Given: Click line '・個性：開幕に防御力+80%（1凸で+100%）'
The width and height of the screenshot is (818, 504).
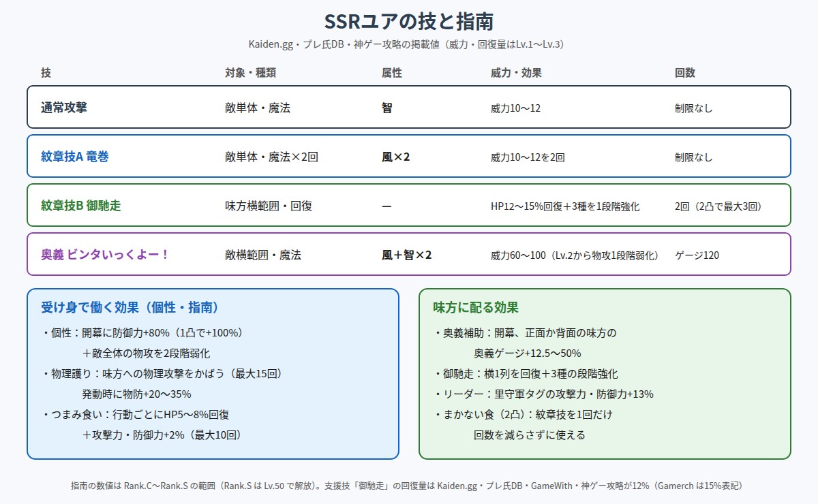Looking at the screenshot, I should (142, 333).
